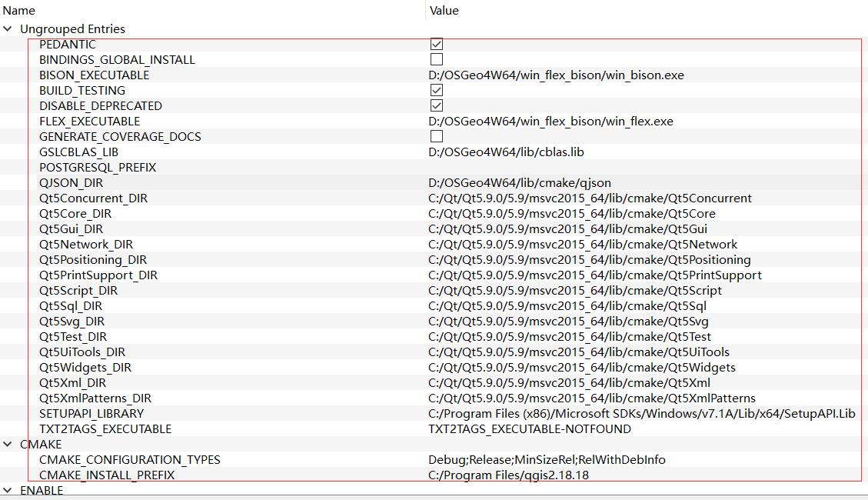Select the Qt5XmlPatterns_DIR entry
Screen dimensions: 868x500
pos(95,398)
